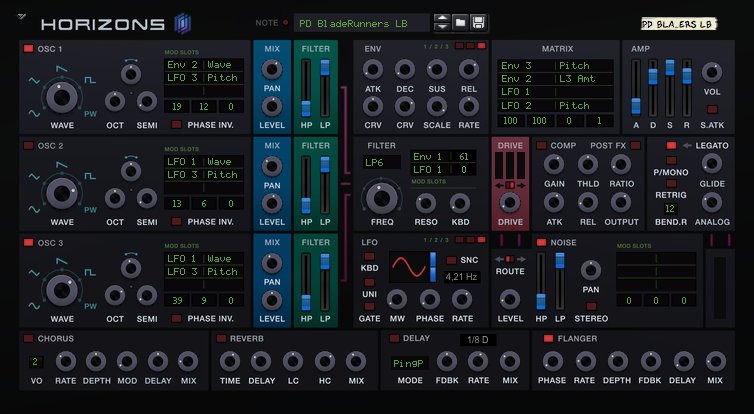Image resolution: width=754 pixels, height=414 pixels.
Task: Click the Noise Route arrows selector
Action: (510, 259)
